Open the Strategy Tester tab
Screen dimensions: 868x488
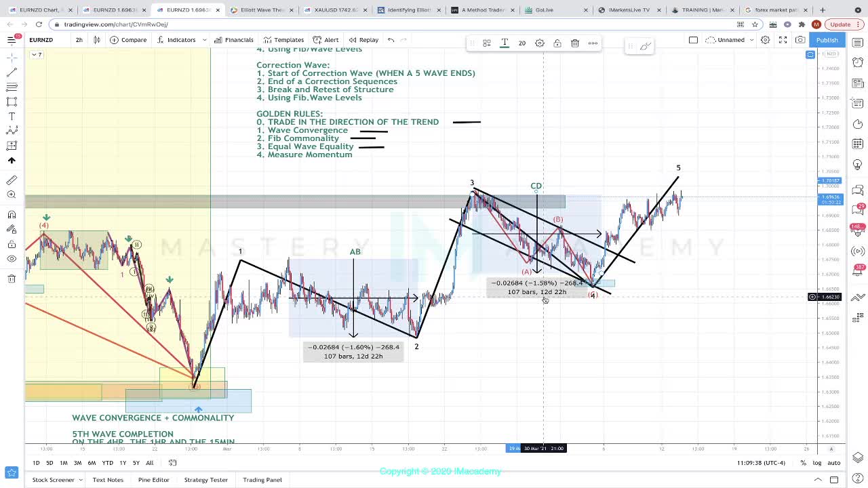[x=205, y=480]
